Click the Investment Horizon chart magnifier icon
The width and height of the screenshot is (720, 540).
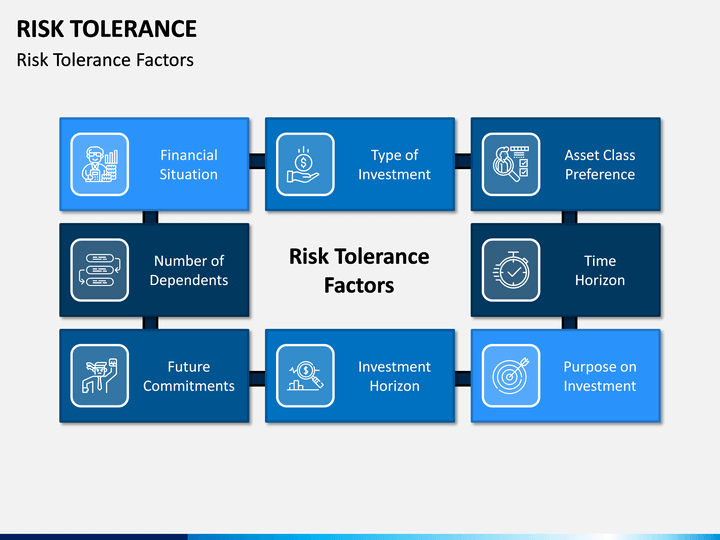(x=305, y=376)
